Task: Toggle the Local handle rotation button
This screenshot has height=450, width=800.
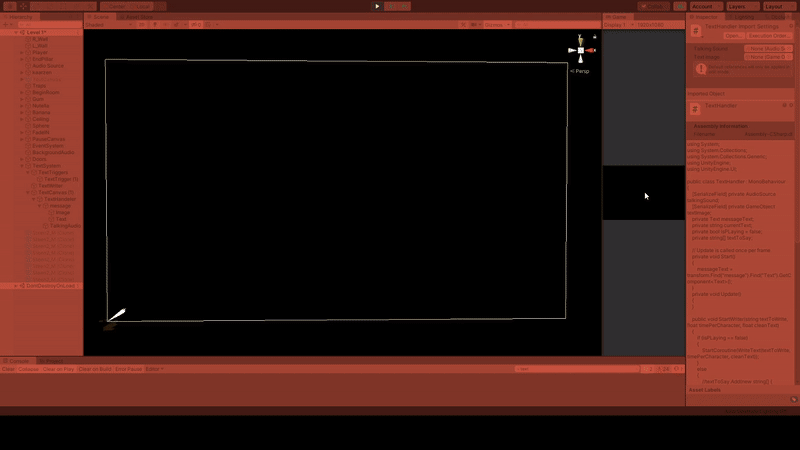Action: coord(141,6)
